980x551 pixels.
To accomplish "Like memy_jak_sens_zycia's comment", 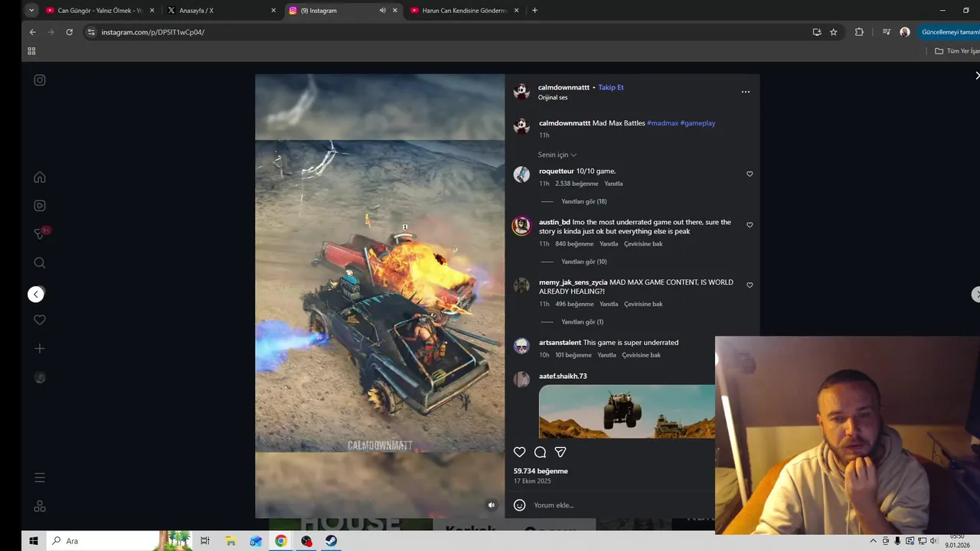I will coord(750,285).
